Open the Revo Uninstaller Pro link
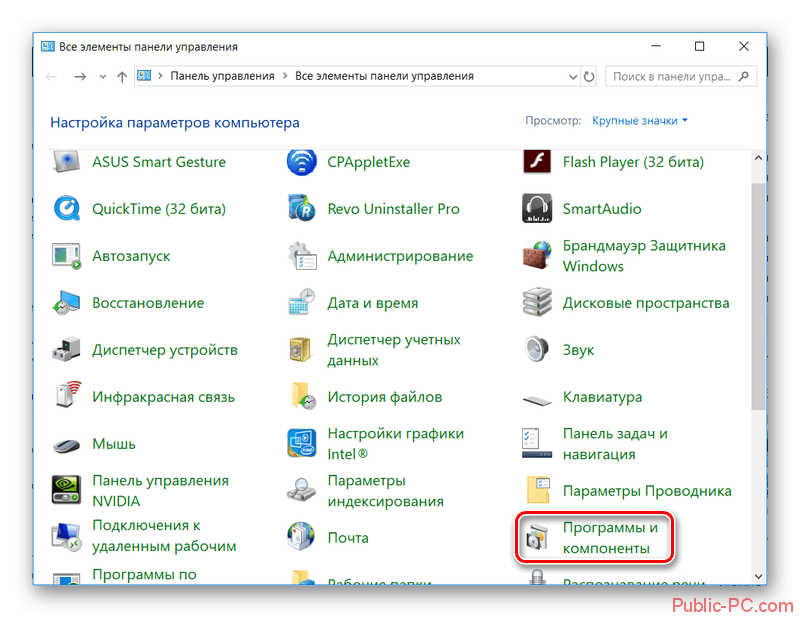 (x=393, y=209)
